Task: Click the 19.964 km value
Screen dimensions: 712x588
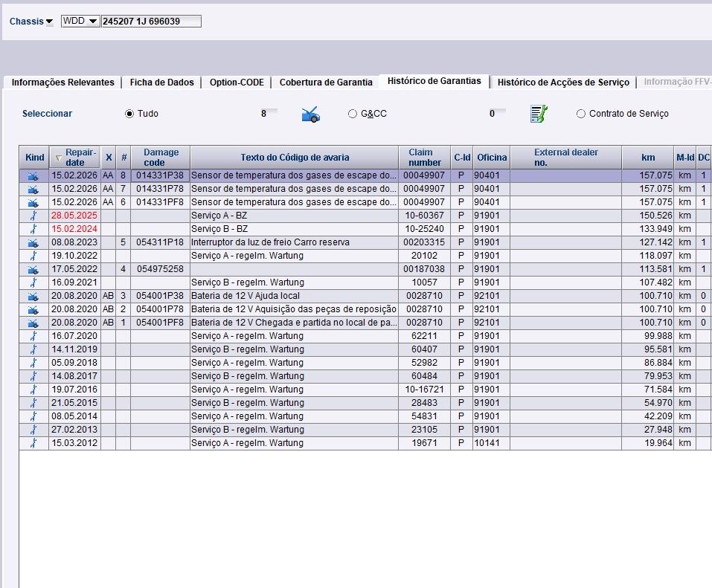Action: pyautogui.click(x=658, y=443)
